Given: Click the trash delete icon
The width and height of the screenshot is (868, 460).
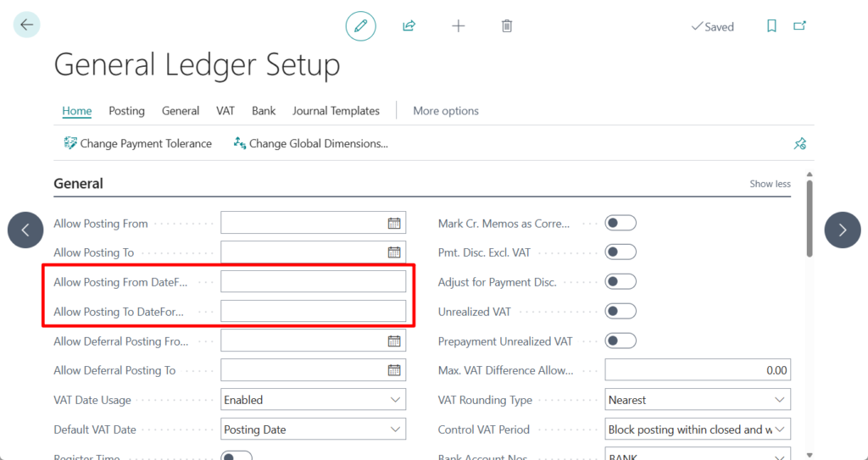Looking at the screenshot, I should tap(507, 26).
